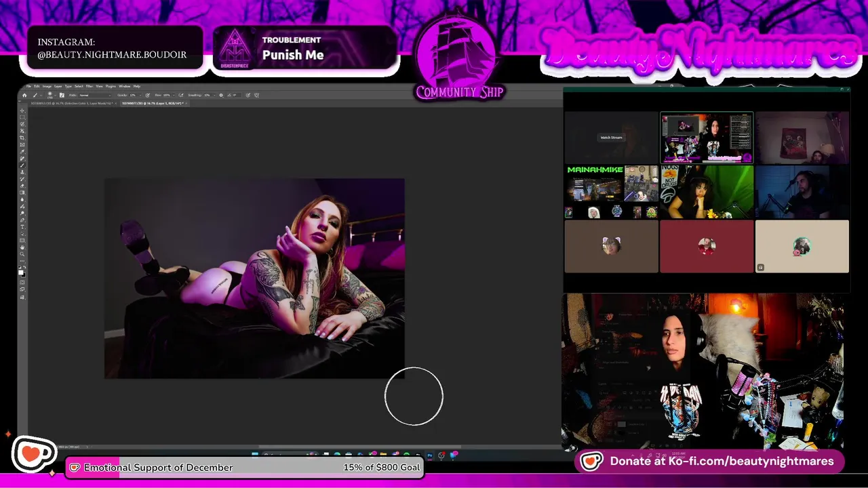Viewport: 868px width, 488px height.
Task: Expand the Smoothing value dropdown
Action: pyautogui.click(x=214, y=96)
